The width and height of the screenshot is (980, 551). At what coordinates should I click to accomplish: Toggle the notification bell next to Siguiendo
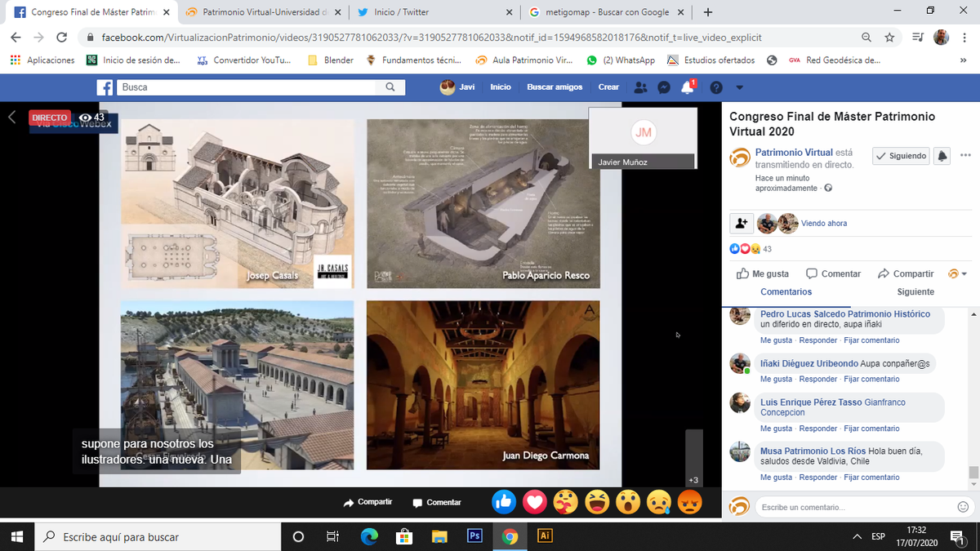click(942, 156)
